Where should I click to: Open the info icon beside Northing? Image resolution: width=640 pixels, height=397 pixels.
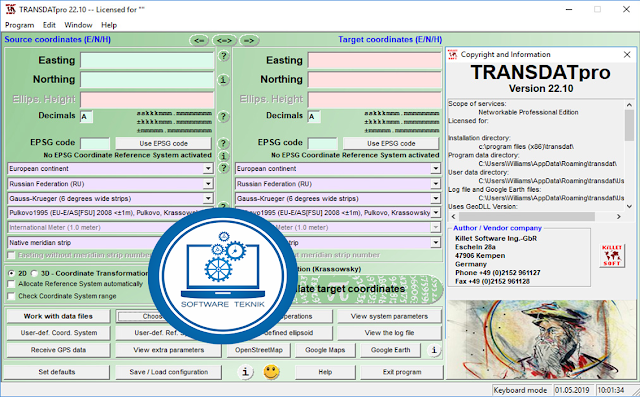(223, 80)
